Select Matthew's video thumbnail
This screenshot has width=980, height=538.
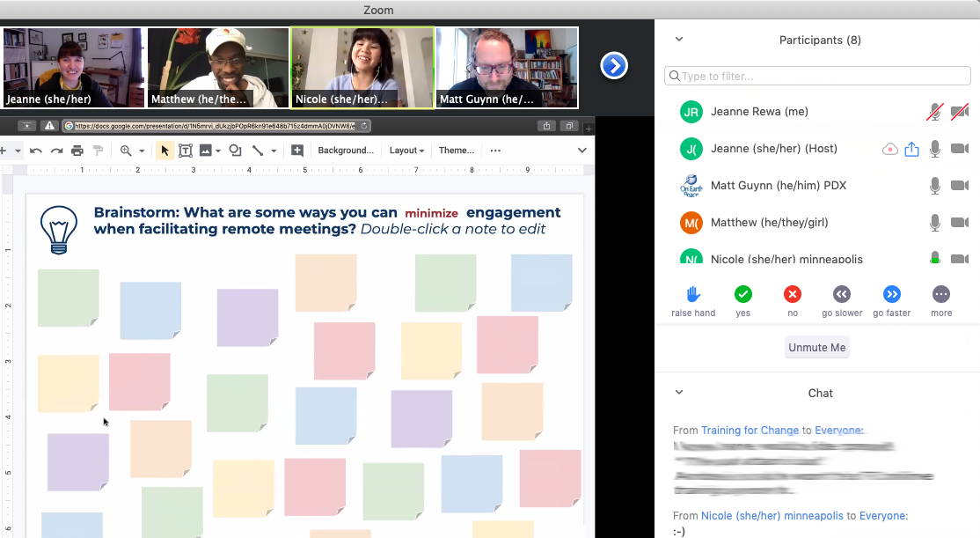coord(218,68)
